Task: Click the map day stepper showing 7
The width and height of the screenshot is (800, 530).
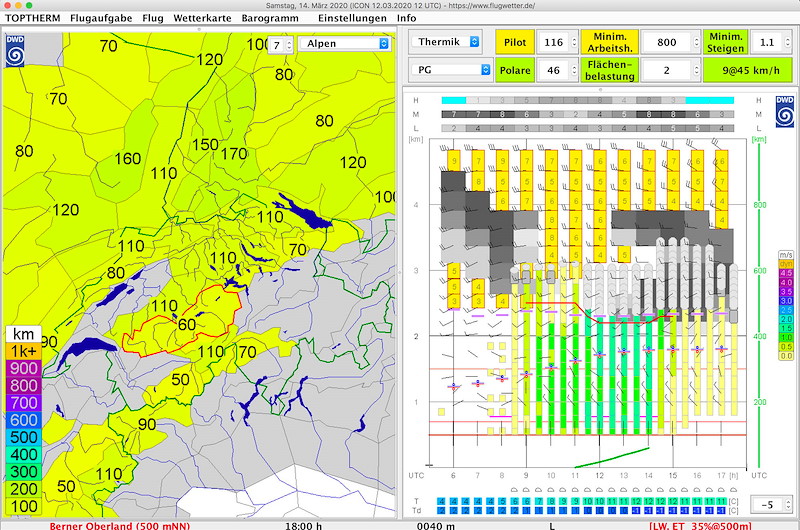Action: coord(289,45)
